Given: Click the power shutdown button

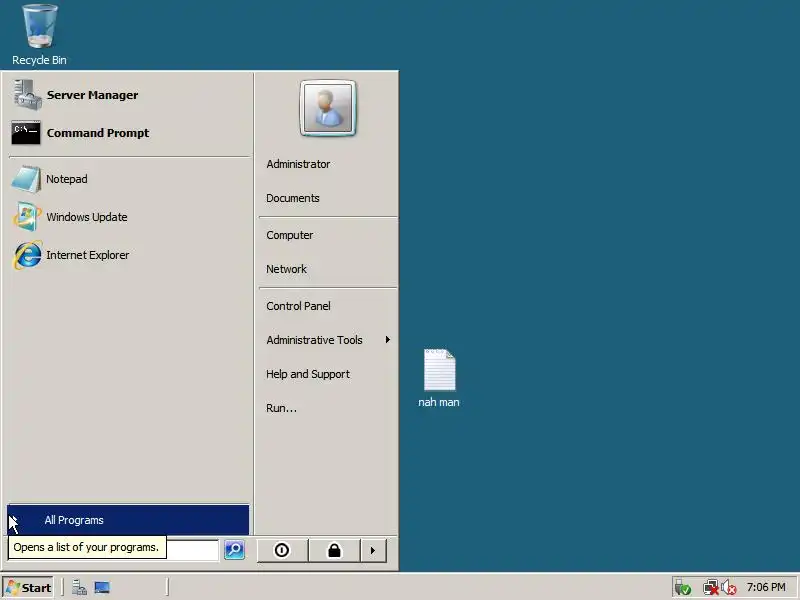Looking at the screenshot, I should point(282,551).
